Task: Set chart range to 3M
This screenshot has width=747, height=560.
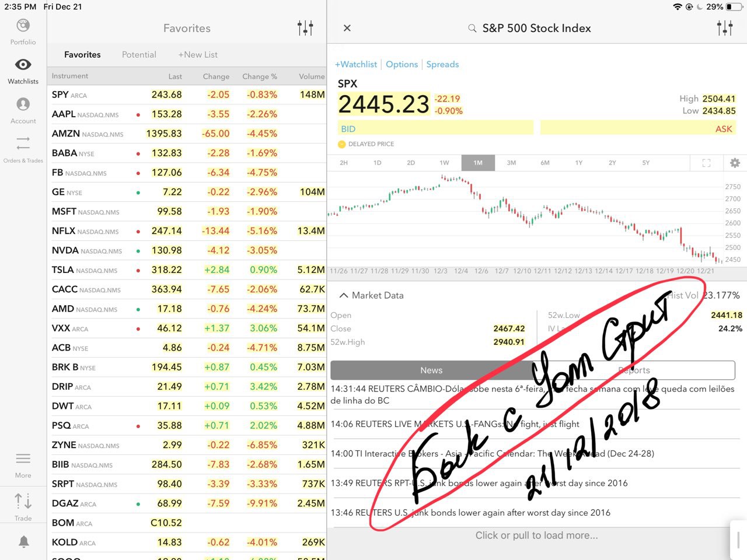Action: (x=512, y=163)
